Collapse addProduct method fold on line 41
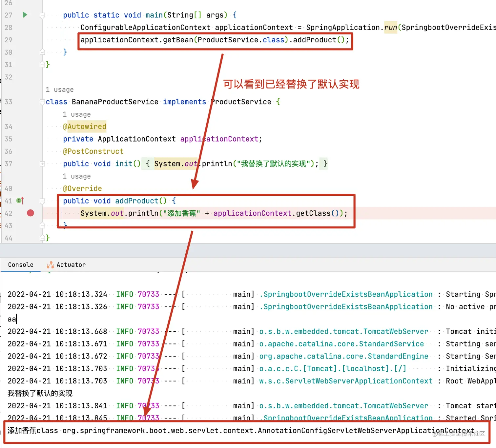Viewport: 496px width, 448px height. click(x=42, y=201)
